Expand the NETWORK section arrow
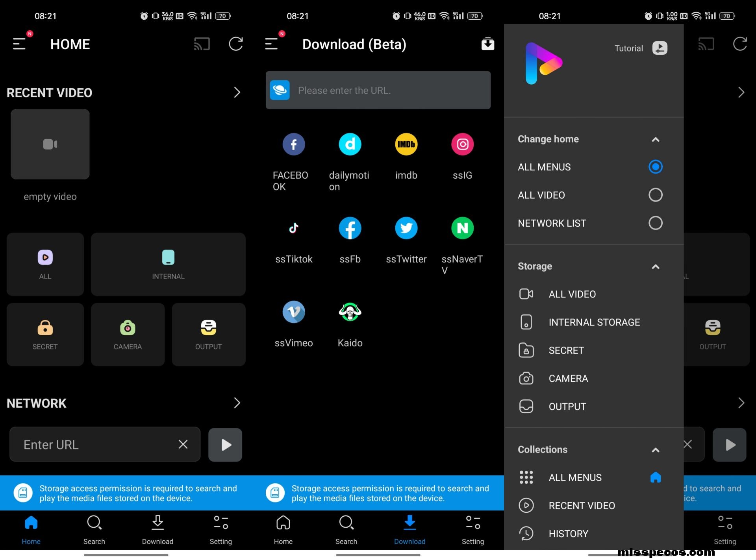The width and height of the screenshot is (756, 560). (237, 403)
